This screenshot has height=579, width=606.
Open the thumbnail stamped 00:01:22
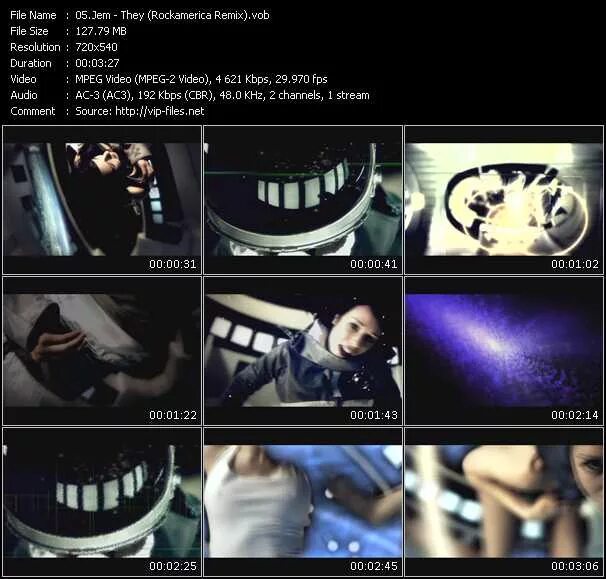[102, 351]
